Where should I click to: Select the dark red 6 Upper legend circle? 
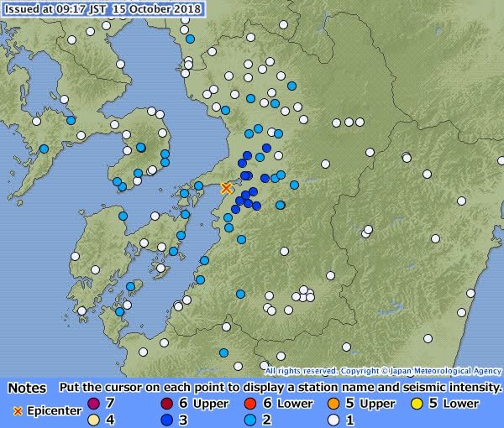pos(168,404)
